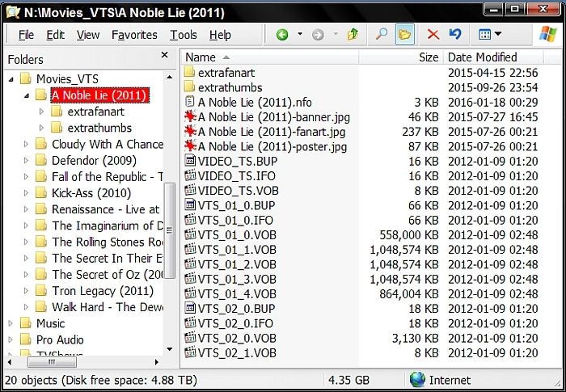
Task: Select the file named VTS_02_0.IFO
Action: tap(235, 323)
